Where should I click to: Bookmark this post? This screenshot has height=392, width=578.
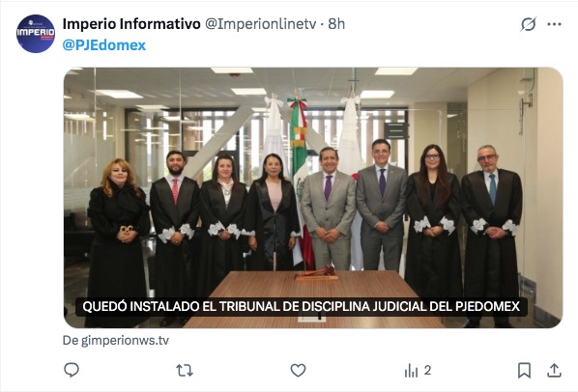tap(524, 371)
